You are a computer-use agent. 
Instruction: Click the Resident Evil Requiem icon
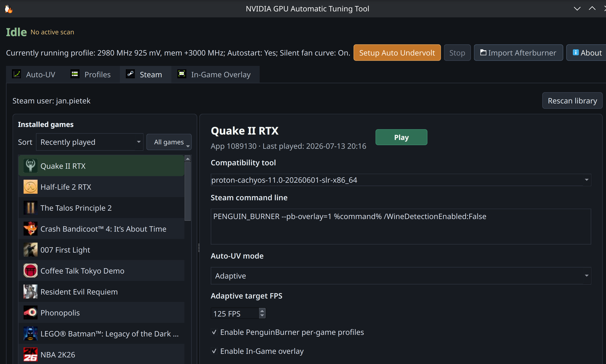30,292
